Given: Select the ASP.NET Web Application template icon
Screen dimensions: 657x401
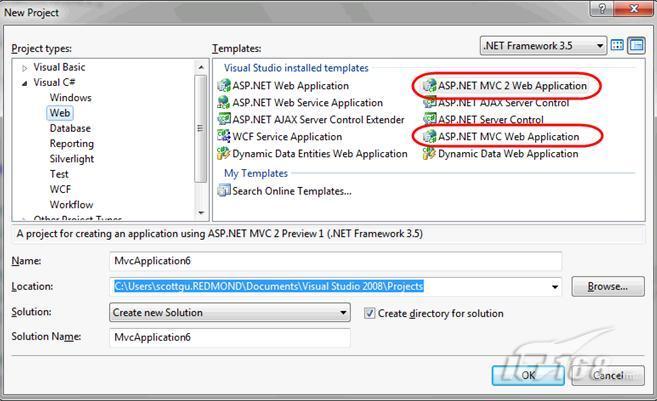Looking at the screenshot, I should (x=224, y=85).
